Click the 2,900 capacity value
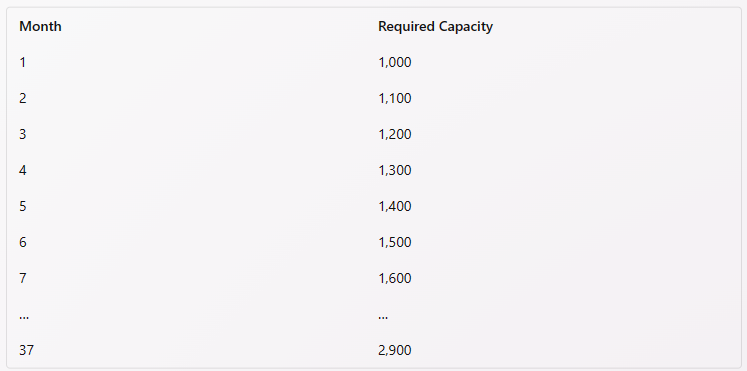 coord(395,350)
